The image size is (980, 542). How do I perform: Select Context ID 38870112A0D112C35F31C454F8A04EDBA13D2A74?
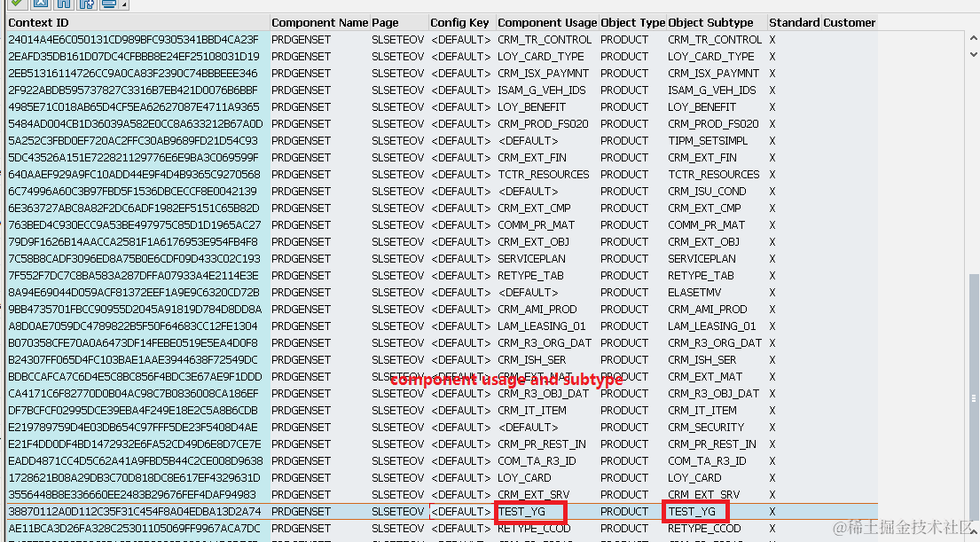pyautogui.click(x=133, y=511)
